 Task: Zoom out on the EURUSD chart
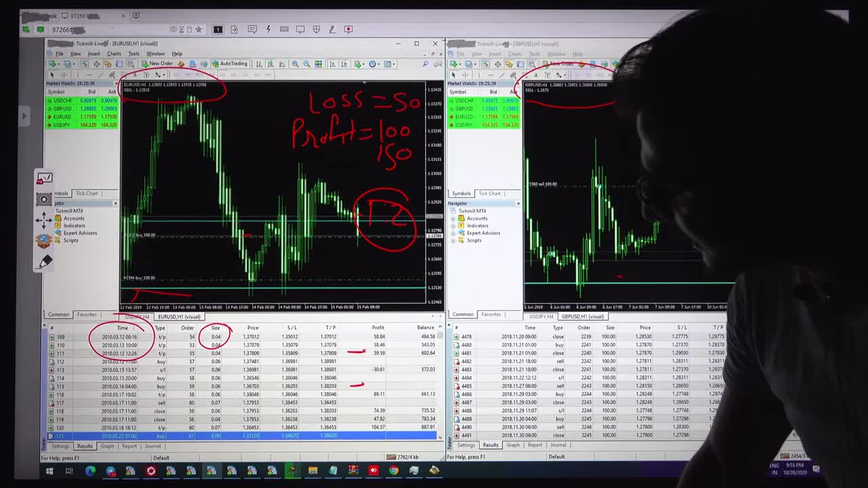307,64
